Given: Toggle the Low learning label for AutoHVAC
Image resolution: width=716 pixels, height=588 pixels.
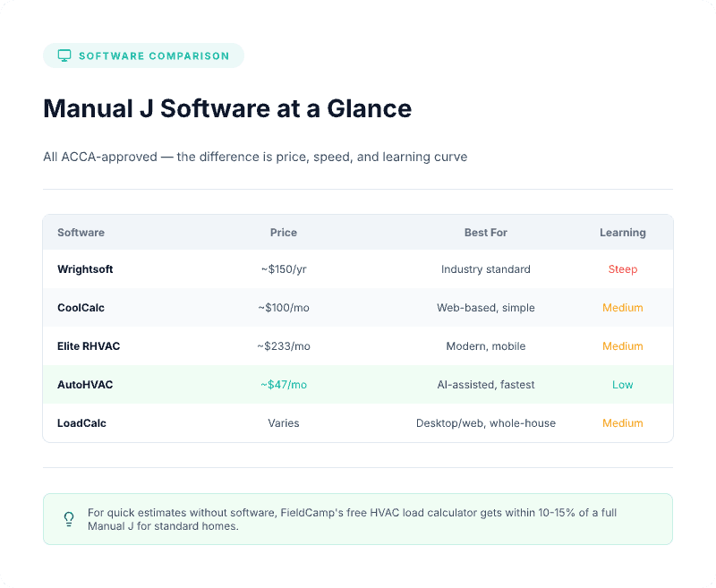Looking at the screenshot, I should tap(623, 384).
